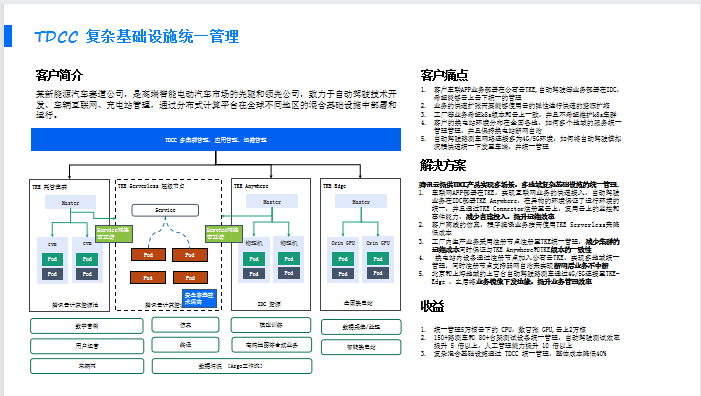Viewport: 701px width, 396px height.
Task: Select the wide "Argo工作流" rounded box
Action: (x=232, y=366)
